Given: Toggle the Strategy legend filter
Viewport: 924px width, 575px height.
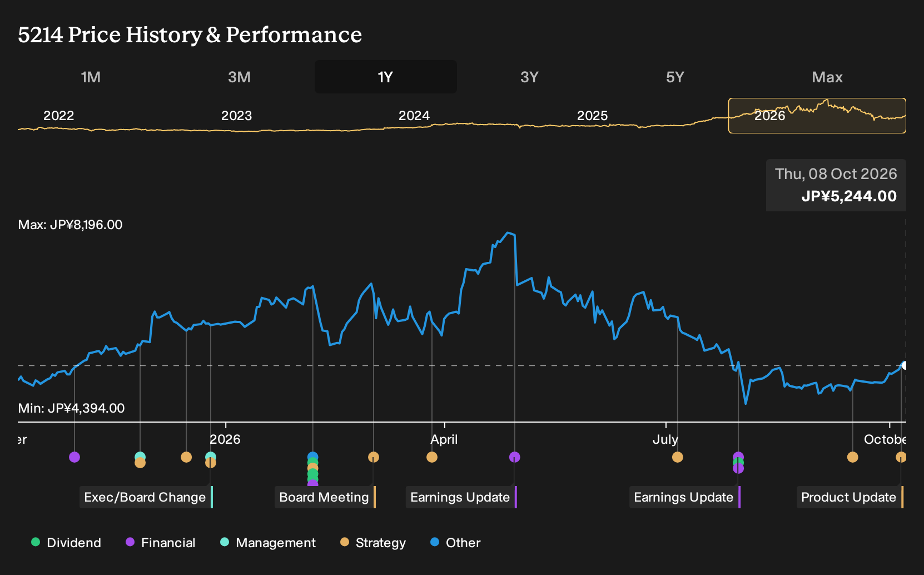Looking at the screenshot, I should pyautogui.click(x=373, y=543).
